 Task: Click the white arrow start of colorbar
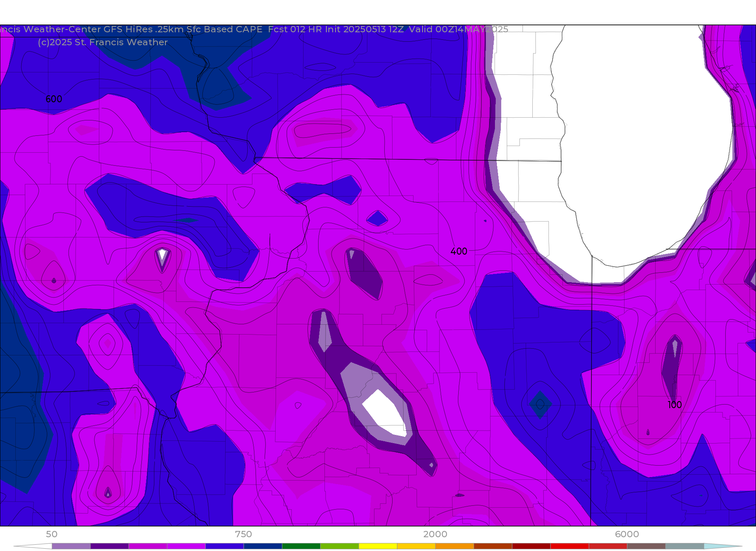pos(33,546)
